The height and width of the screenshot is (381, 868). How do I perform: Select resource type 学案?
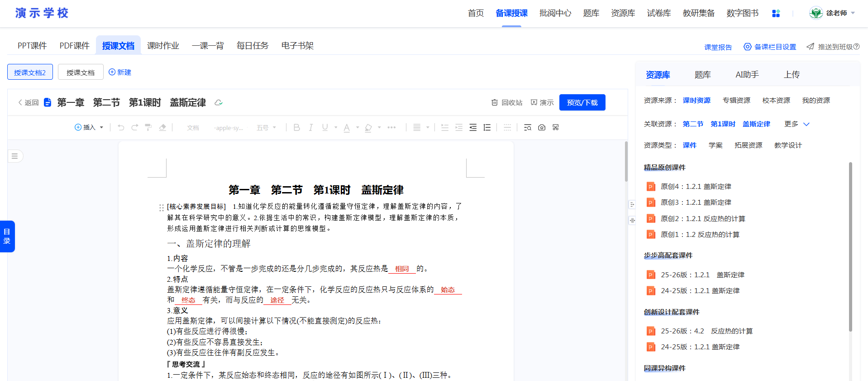(x=715, y=145)
